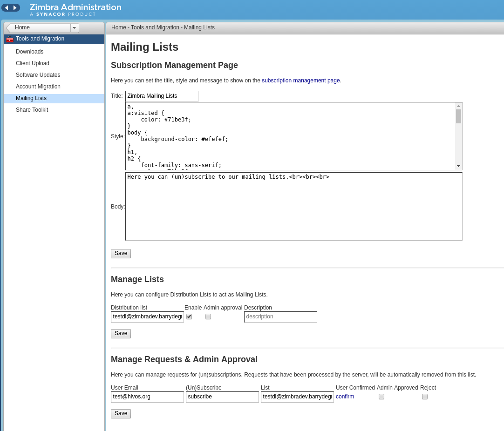Save the Subscription Management Page settings
The image size is (504, 431).
[x=121, y=253]
